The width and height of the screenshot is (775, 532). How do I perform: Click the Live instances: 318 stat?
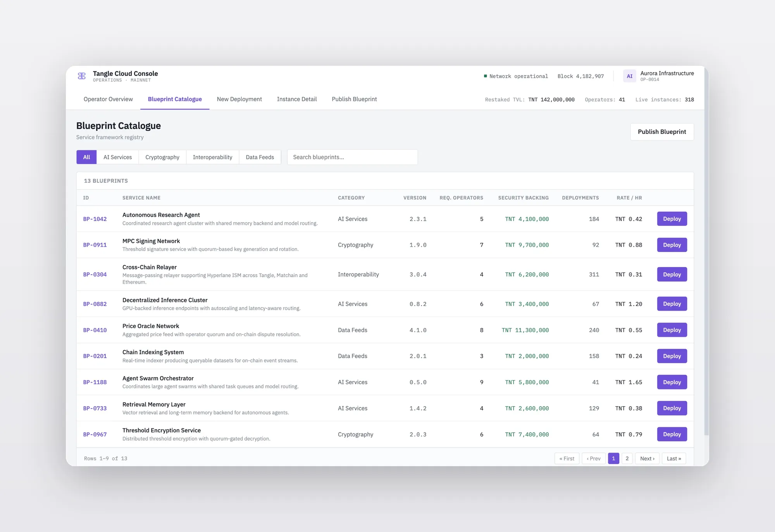(665, 100)
